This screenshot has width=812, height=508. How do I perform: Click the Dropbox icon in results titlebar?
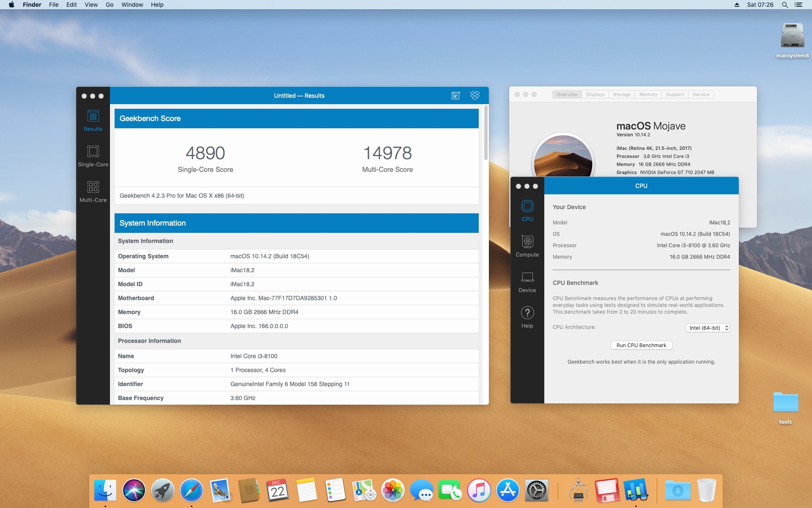tap(475, 96)
